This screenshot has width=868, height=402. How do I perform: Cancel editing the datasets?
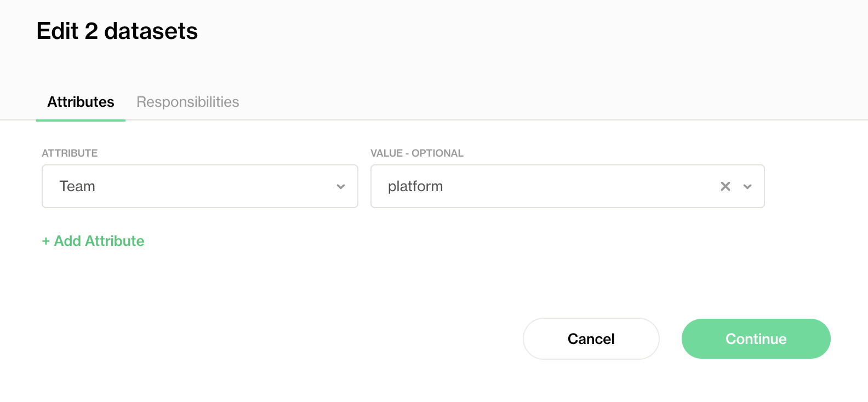[x=591, y=339]
